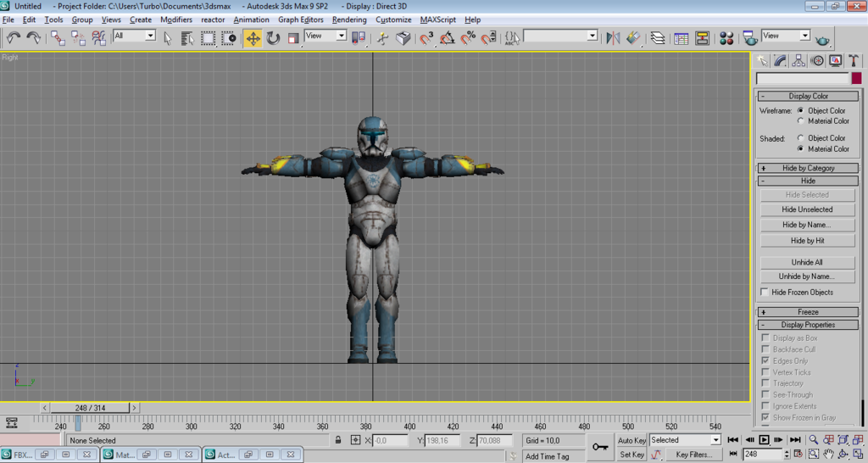This screenshot has height=463, width=868.
Task: Click the Quick Render teapot icon
Action: 822,40
